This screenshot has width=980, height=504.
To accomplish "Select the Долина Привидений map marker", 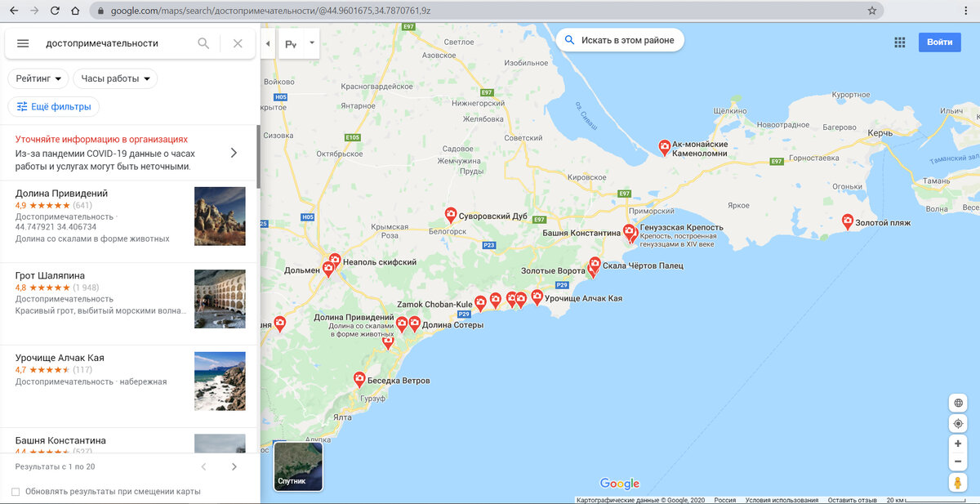I will [x=403, y=324].
